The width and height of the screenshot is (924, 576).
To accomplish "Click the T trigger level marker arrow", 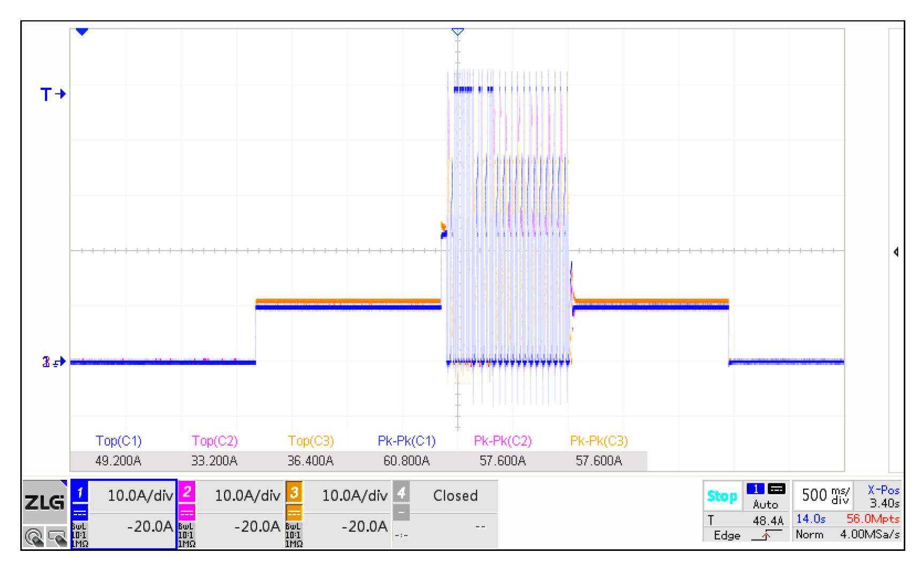I will tap(53, 95).
